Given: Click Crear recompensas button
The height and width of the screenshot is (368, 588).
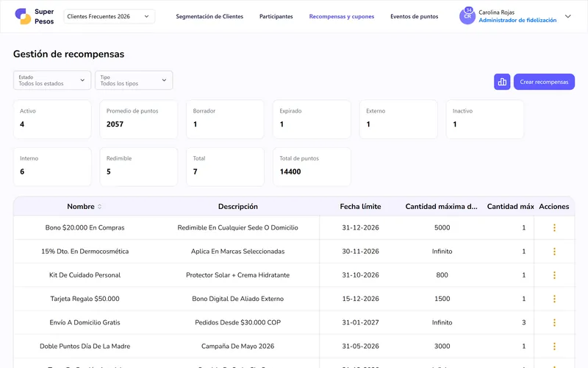Looking at the screenshot, I should [544, 82].
